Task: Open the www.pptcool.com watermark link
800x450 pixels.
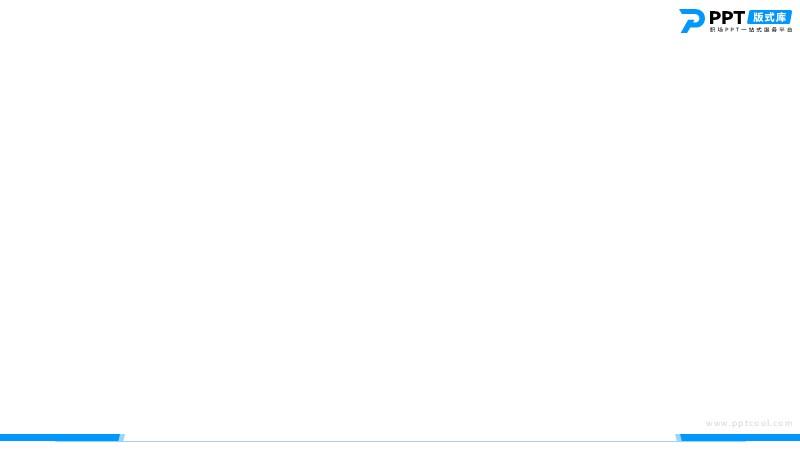Action: click(x=749, y=423)
